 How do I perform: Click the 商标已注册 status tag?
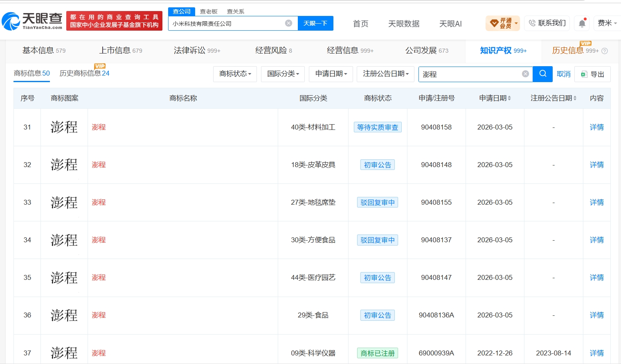point(378,353)
